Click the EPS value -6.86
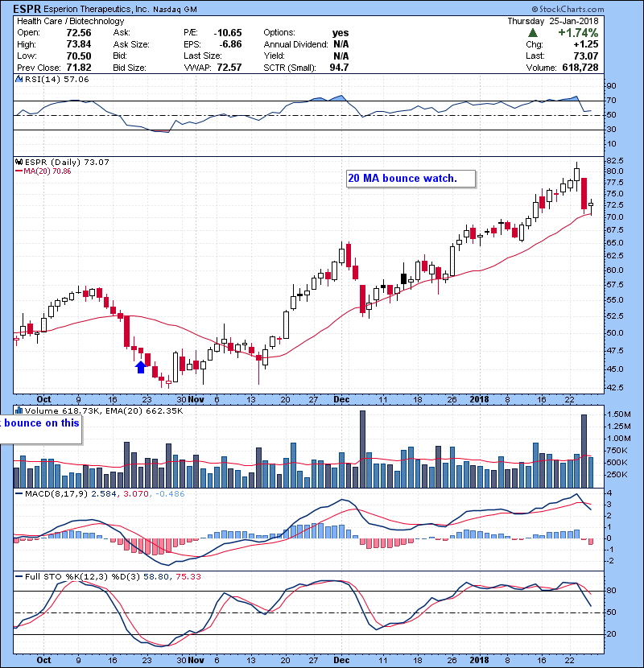Image resolution: width=644 pixels, height=668 pixels. [230, 44]
